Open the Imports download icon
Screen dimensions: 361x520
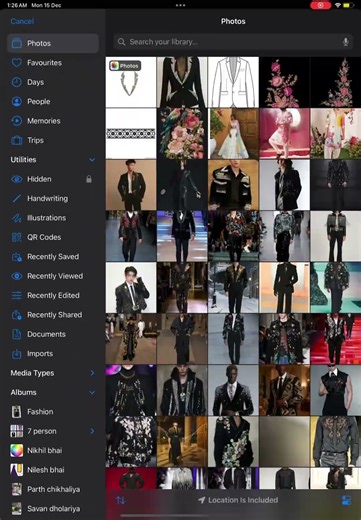tap(17, 354)
